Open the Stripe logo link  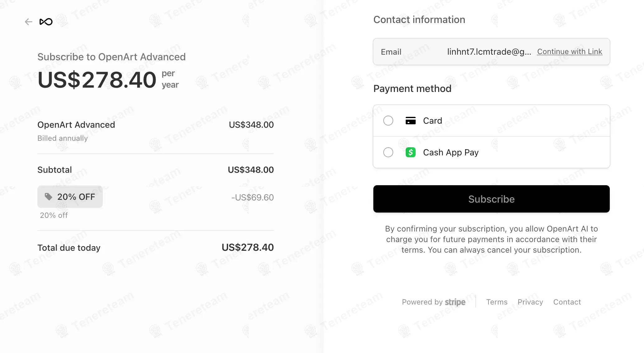(455, 302)
